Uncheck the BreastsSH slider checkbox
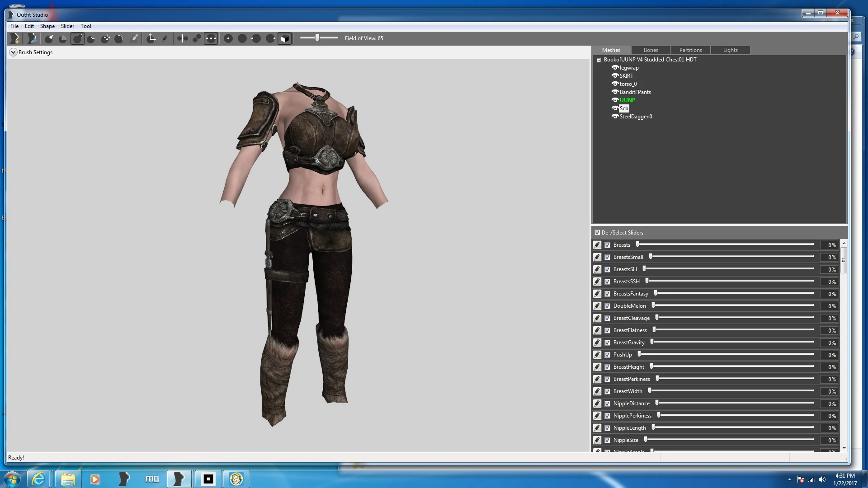 [608, 269]
